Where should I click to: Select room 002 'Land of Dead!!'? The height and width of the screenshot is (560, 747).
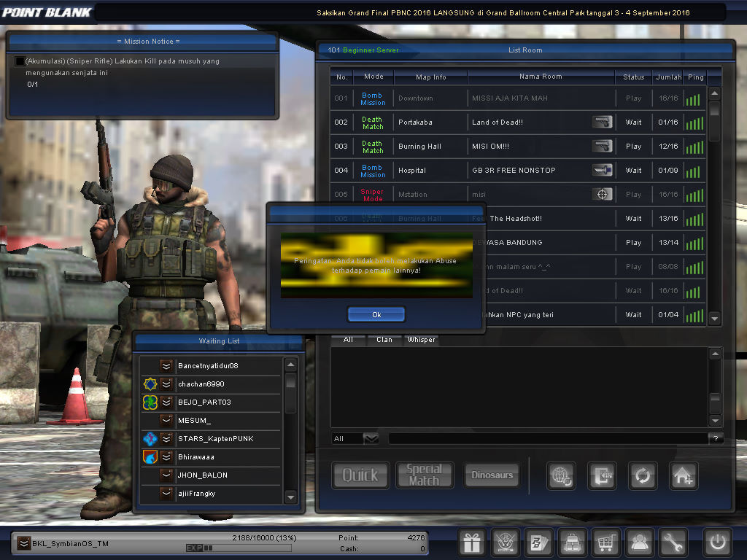point(519,122)
